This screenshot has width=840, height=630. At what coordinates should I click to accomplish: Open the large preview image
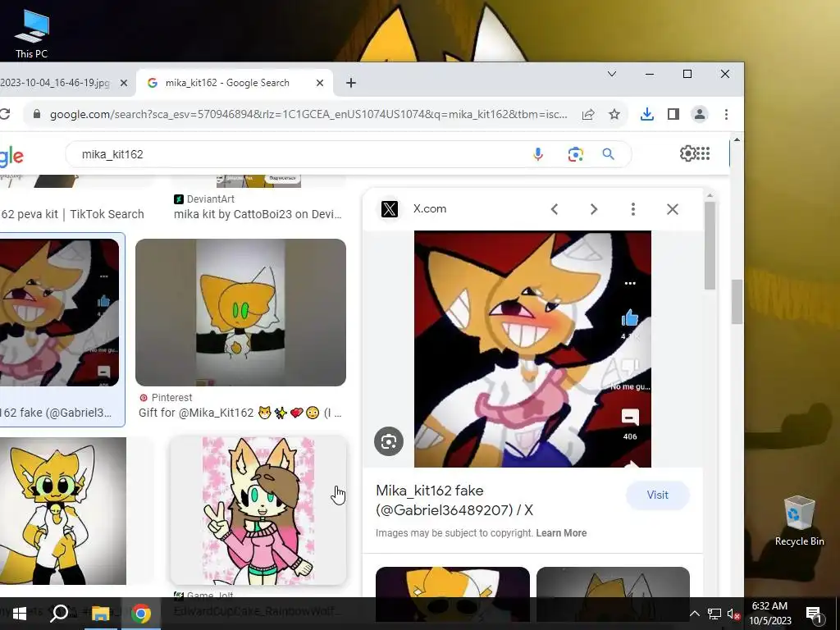(x=532, y=349)
